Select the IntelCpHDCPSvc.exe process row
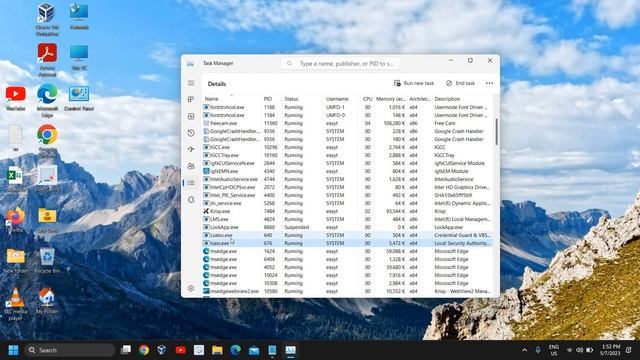The image size is (640, 360). (347, 187)
